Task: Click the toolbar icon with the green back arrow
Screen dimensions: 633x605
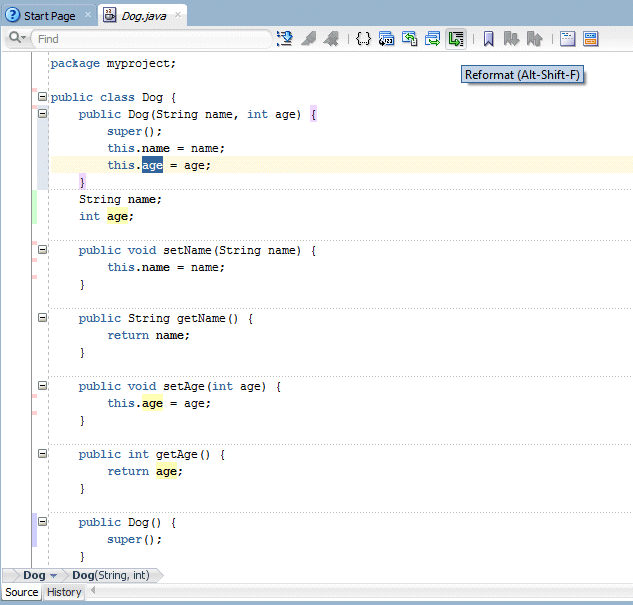Action: tap(409, 39)
